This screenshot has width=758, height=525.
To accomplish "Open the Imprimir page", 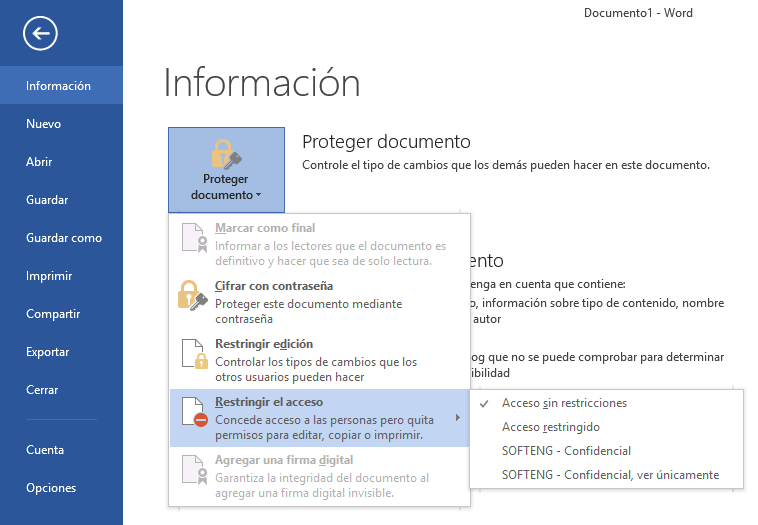I will tap(49, 276).
